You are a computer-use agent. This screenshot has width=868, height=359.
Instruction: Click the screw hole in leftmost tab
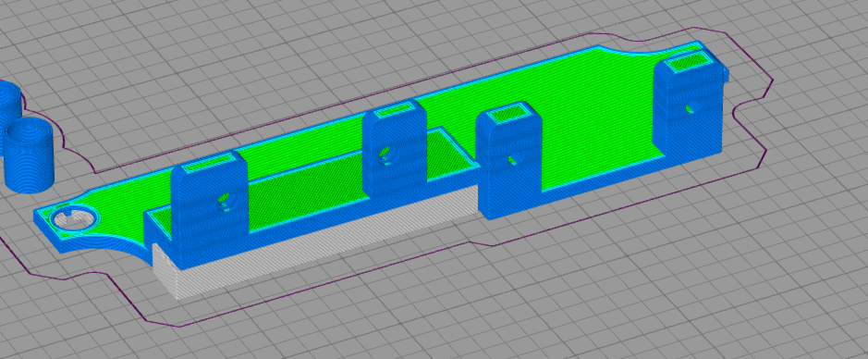pos(225,202)
